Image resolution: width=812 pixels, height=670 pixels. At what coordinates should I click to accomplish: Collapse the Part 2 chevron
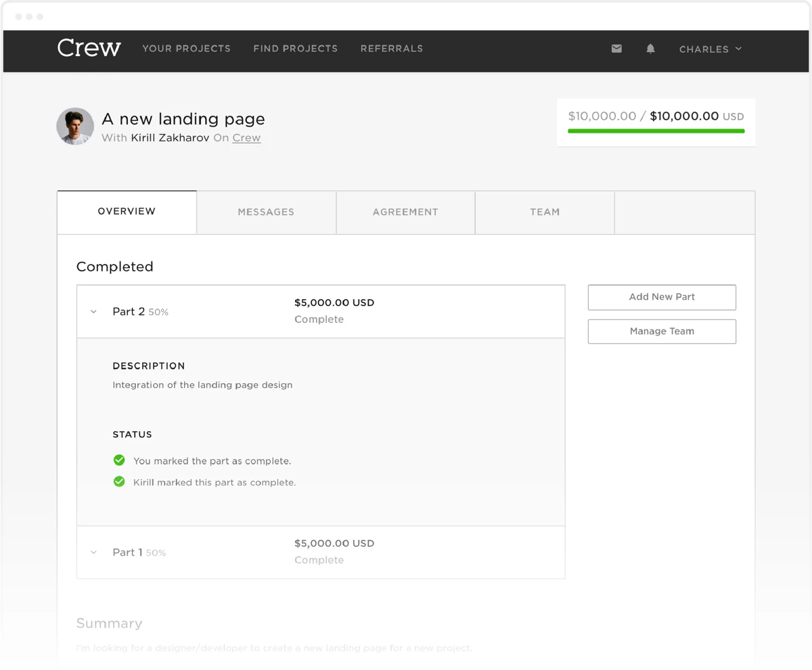(93, 312)
